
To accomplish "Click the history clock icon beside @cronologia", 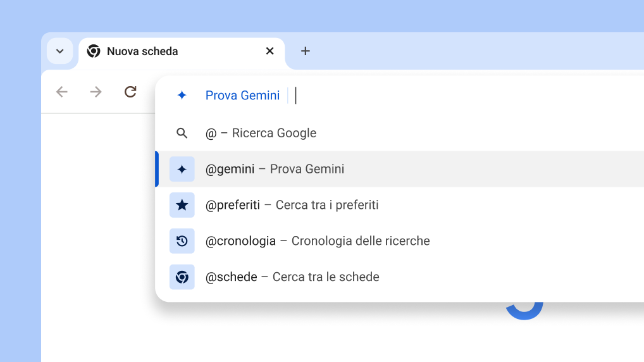I will 182,240.
